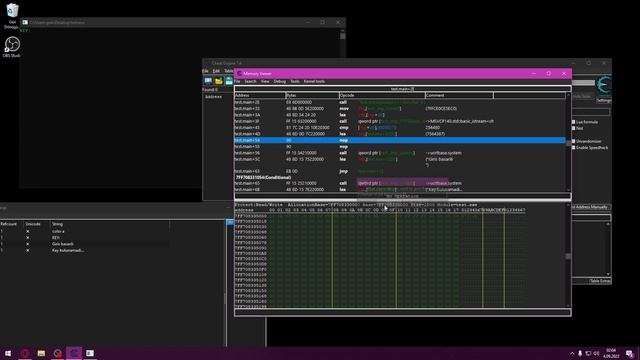This screenshot has width=640, height=360.
Task: Enable the Speedhack checkbox
Action: click(574, 147)
